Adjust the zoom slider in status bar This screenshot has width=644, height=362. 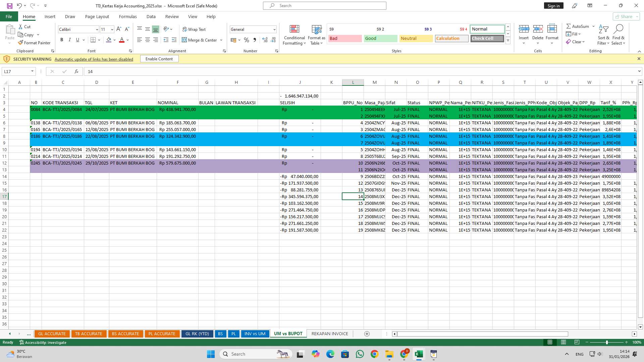(607, 342)
